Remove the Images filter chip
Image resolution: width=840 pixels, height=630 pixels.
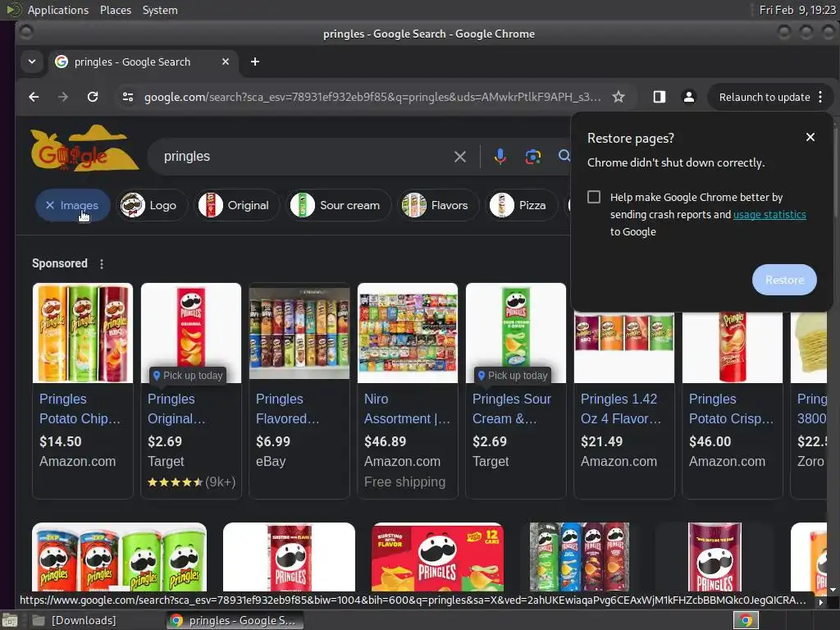click(x=73, y=205)
